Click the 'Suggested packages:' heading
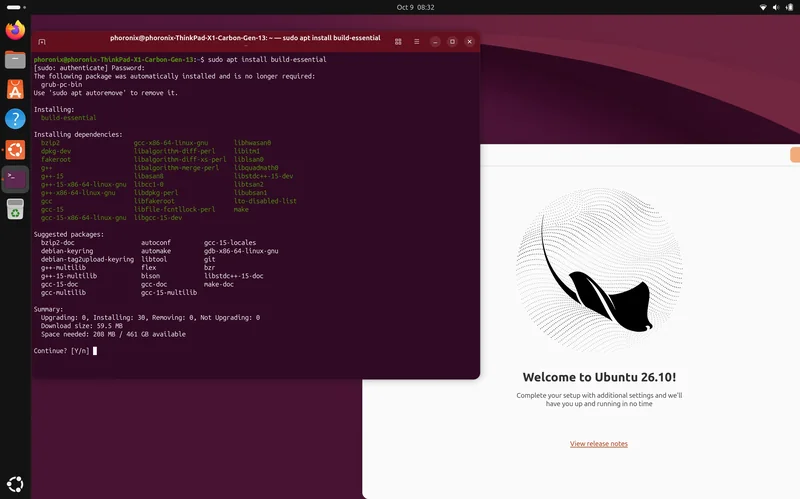800x499 pixels. tap(68, 235)
